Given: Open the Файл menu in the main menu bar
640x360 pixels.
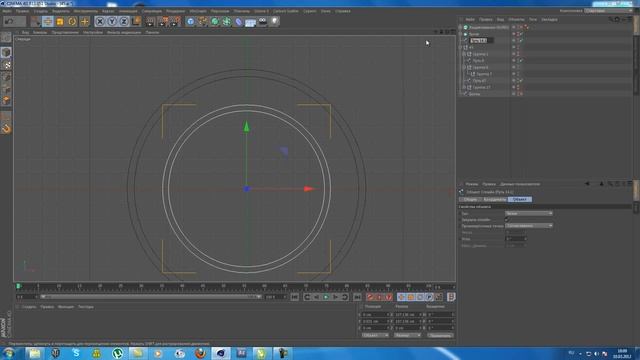Looking at the screenshot, I should (7, 11).
